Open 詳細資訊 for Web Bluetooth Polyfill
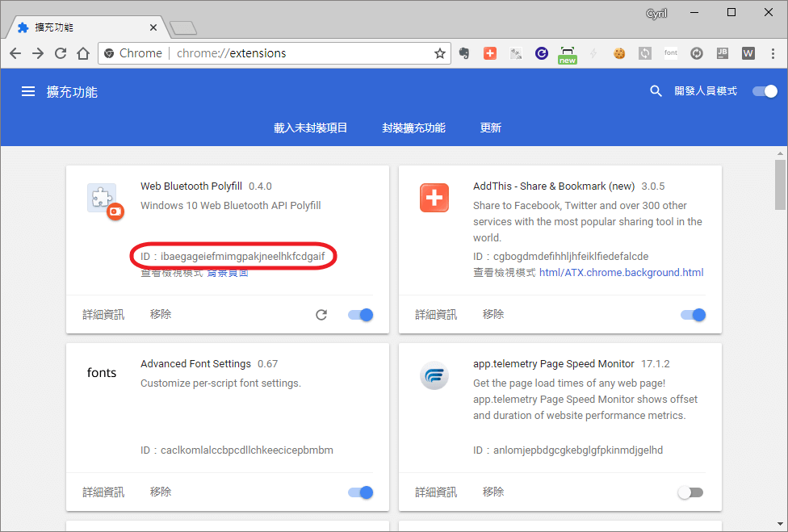This screenshot has height=532, width=788. pos(103,315)
